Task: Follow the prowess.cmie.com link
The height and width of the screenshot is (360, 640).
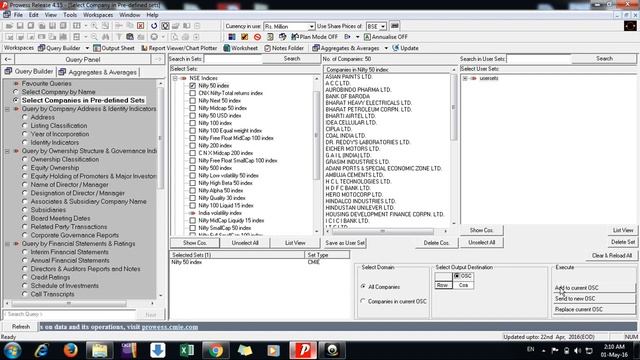Action: (x=170, y=327)
